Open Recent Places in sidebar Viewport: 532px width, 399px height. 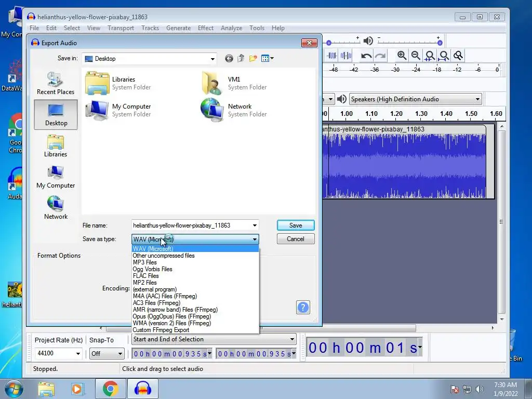56,83
